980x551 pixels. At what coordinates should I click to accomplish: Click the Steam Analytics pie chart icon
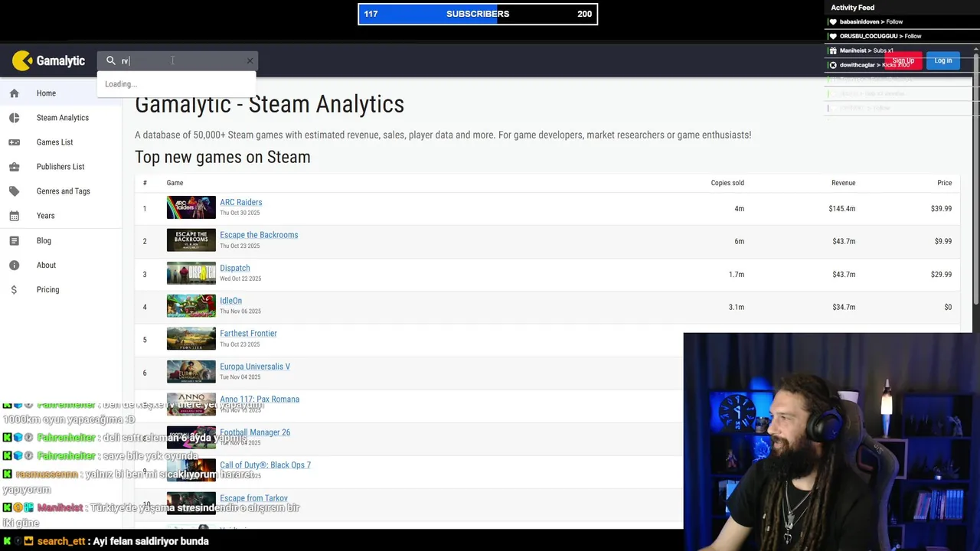[14, 118]
